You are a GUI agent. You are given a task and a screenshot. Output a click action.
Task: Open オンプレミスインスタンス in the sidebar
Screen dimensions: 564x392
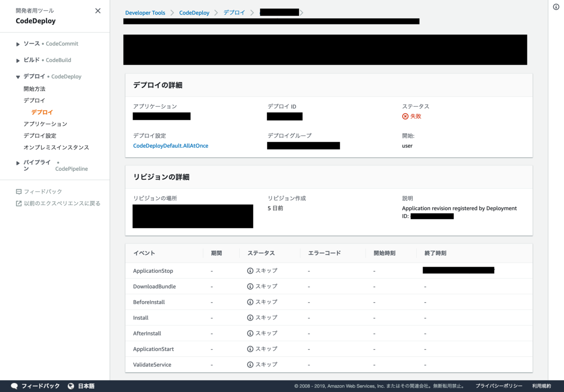coord(56,147)
